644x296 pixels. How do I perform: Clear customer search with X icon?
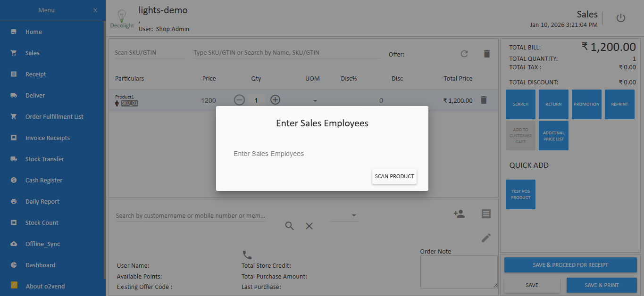(x=309, y=226)
